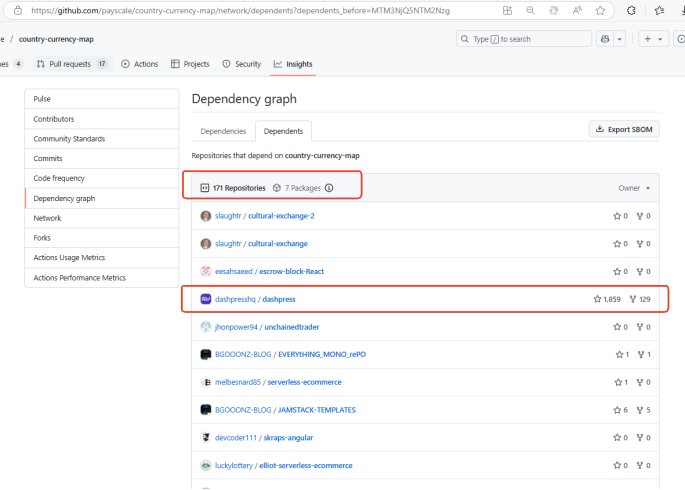Open Code frequency in the sidebar
The image size is (685, 490).
(102, 178)
